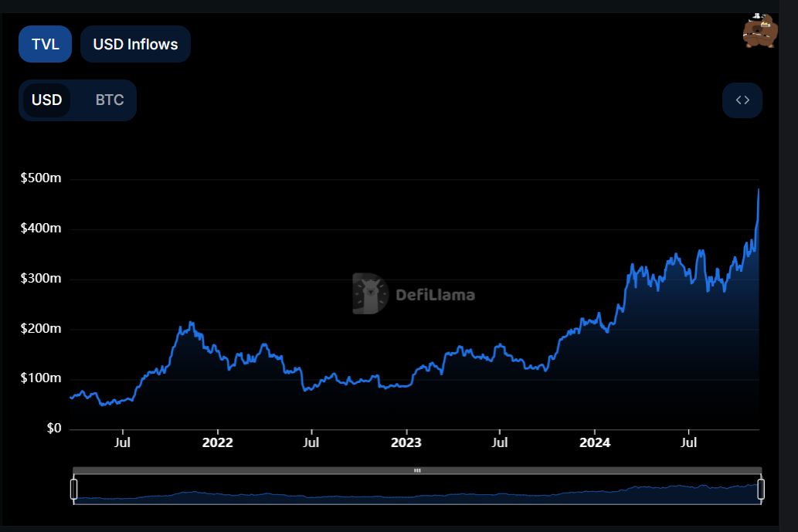Click the 2022 label on the x-axis

(217, 442)
